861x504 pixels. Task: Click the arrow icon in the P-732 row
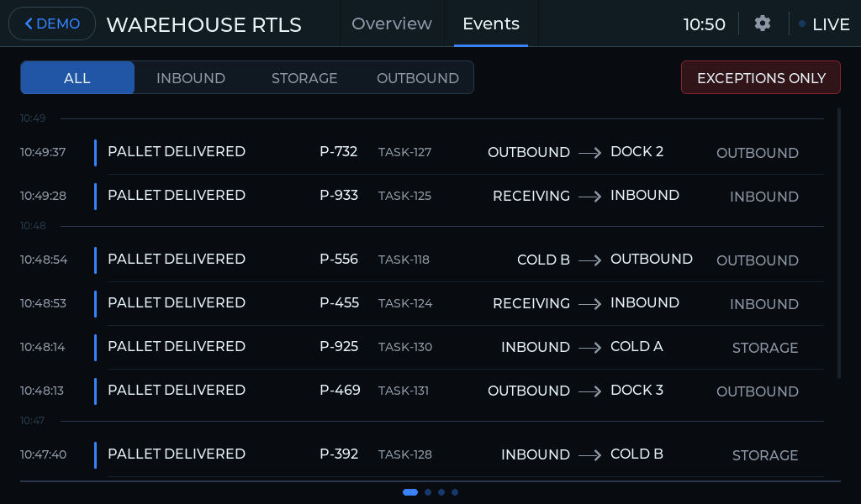pos(590,153)
